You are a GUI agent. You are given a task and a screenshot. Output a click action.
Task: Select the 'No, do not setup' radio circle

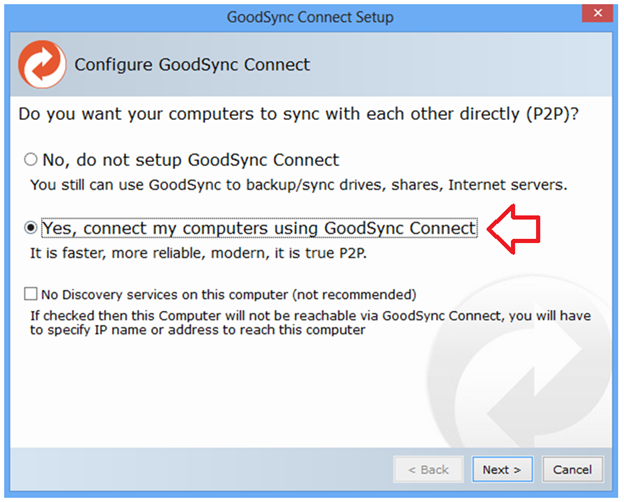point(31,160)
